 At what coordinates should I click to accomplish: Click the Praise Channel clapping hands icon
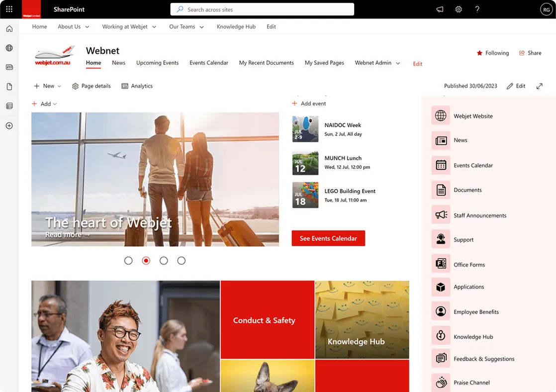(x=441, y=383)
